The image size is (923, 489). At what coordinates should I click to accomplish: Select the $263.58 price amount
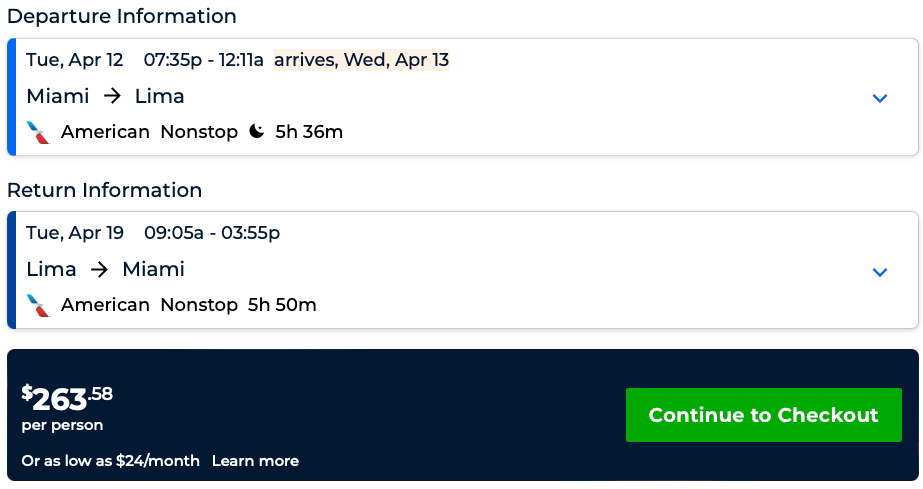[x=67, y=398]
